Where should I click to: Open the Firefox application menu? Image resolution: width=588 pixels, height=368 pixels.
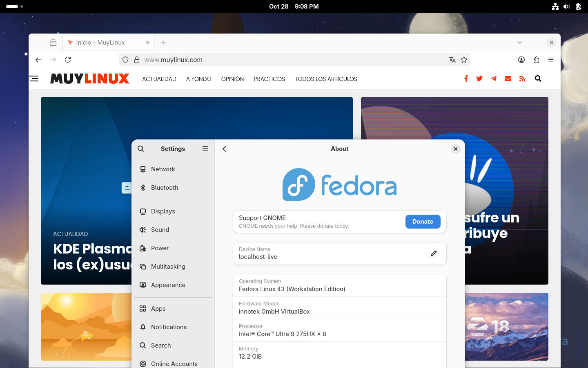[551, 60]
